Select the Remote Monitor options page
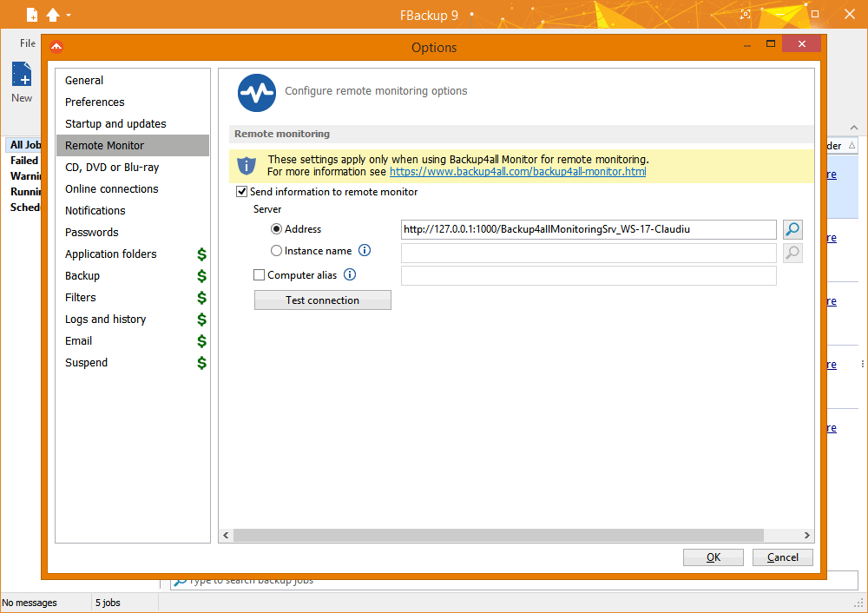 [x=133, y=145]
